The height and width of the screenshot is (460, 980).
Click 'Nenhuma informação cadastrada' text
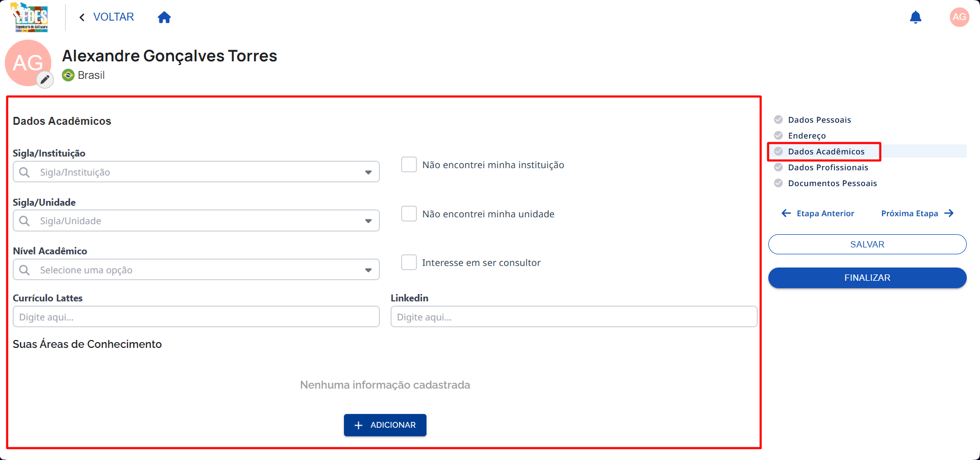(x=385, y=385)
